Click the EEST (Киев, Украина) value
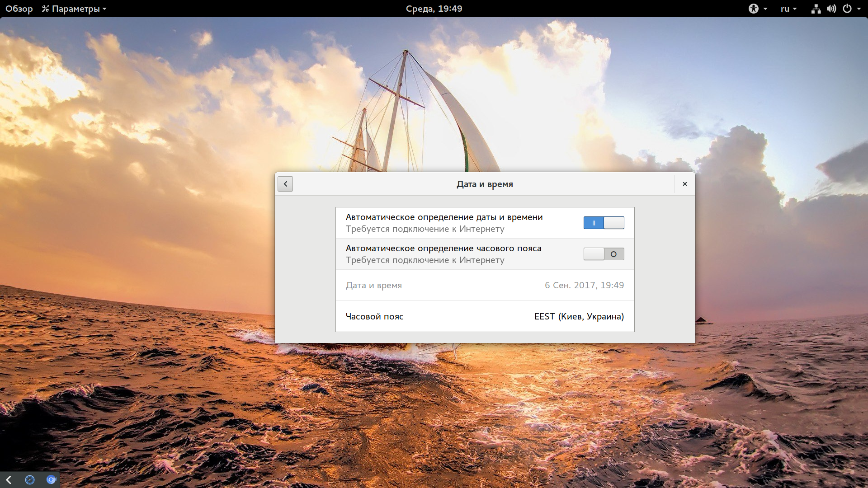Viewport: 868px width, 488px height. pyautogui.click(x=579, y=316)
